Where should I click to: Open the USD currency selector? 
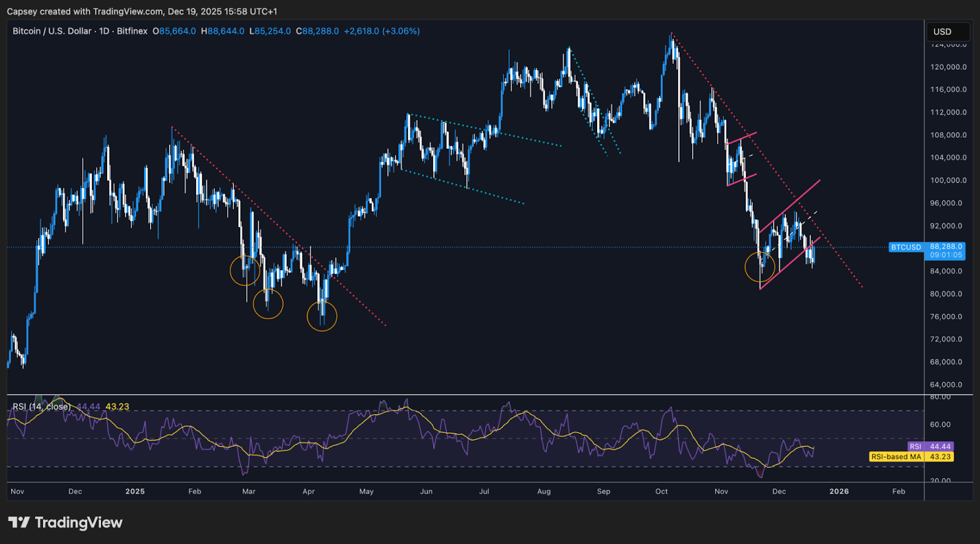tap(948, 31)
